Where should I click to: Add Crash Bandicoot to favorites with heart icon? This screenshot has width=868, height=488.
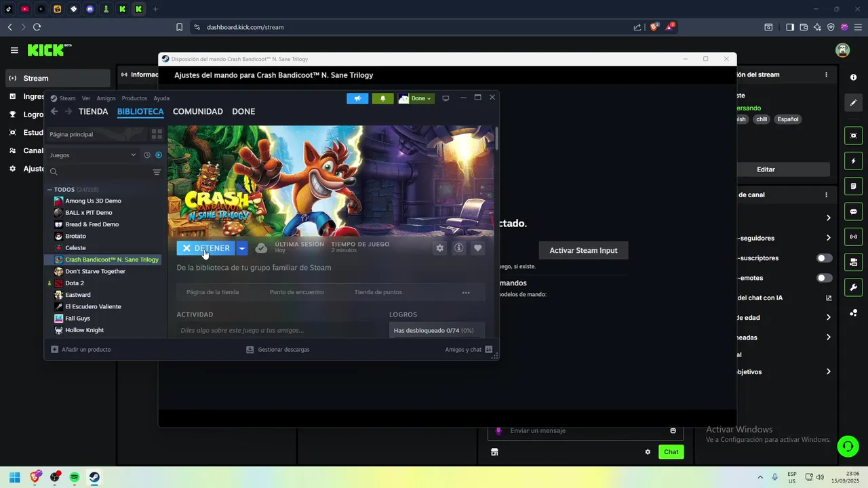tap(477, 248)
